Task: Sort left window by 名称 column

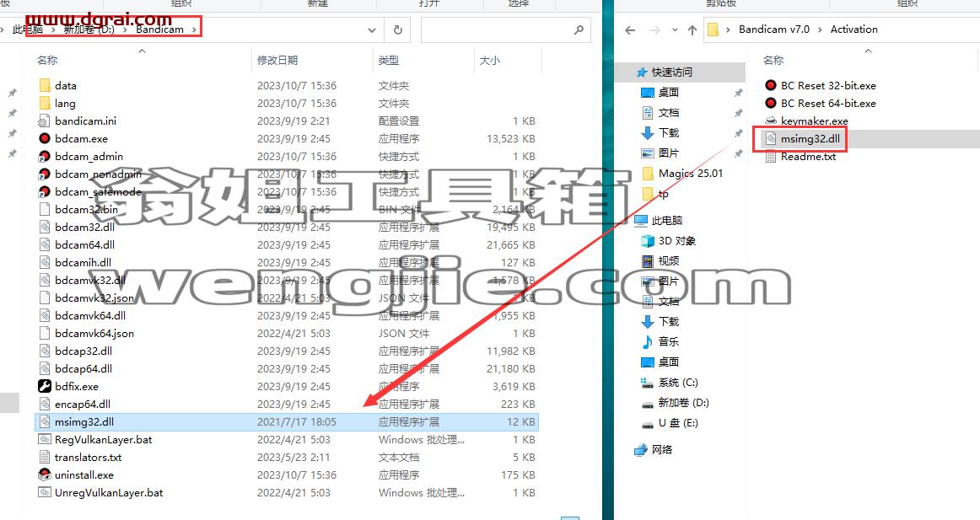Action: click(47, 60)
